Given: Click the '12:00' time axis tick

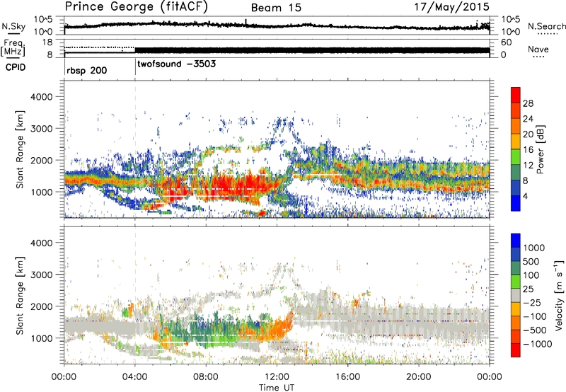Looking at the screenshot, I should (x=277, y=377).
